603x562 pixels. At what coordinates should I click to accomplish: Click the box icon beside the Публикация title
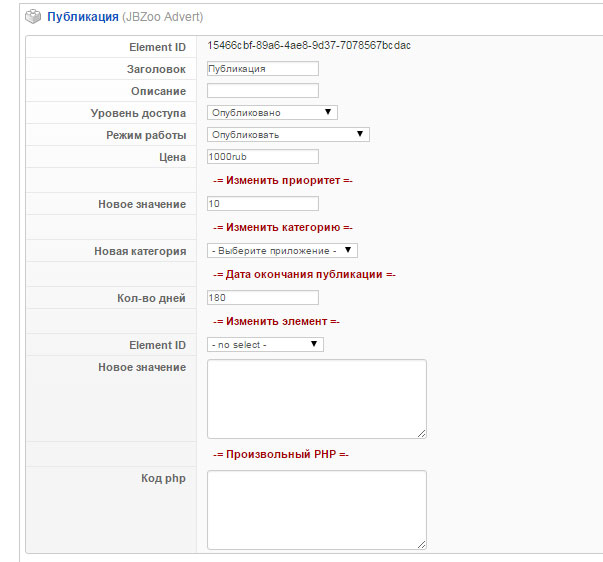point(33,17)
